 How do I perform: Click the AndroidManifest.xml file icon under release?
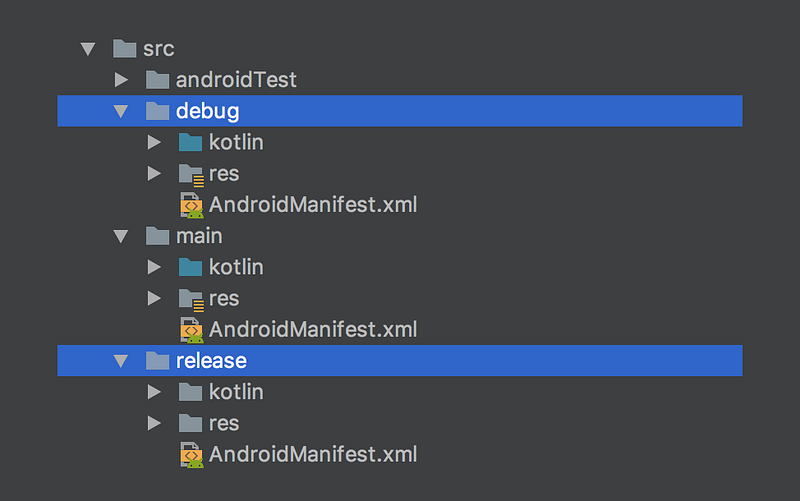tap(191, 455)
